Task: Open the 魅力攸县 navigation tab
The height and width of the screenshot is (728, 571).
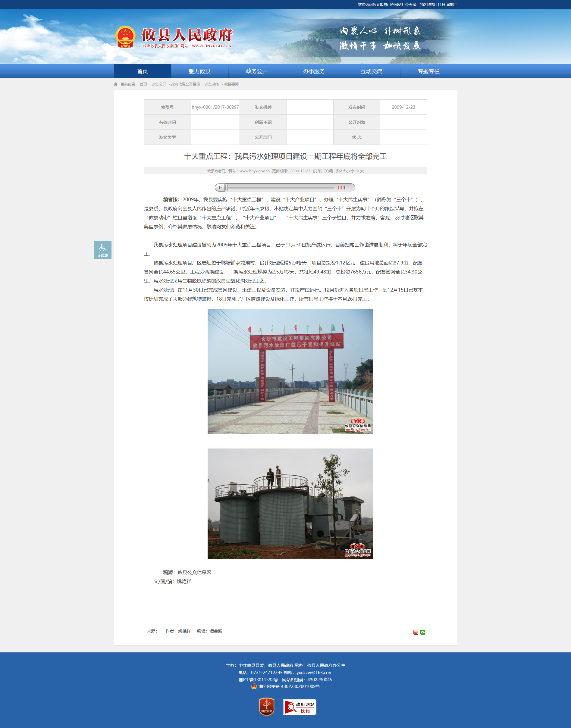Action: tap(199, 71)
